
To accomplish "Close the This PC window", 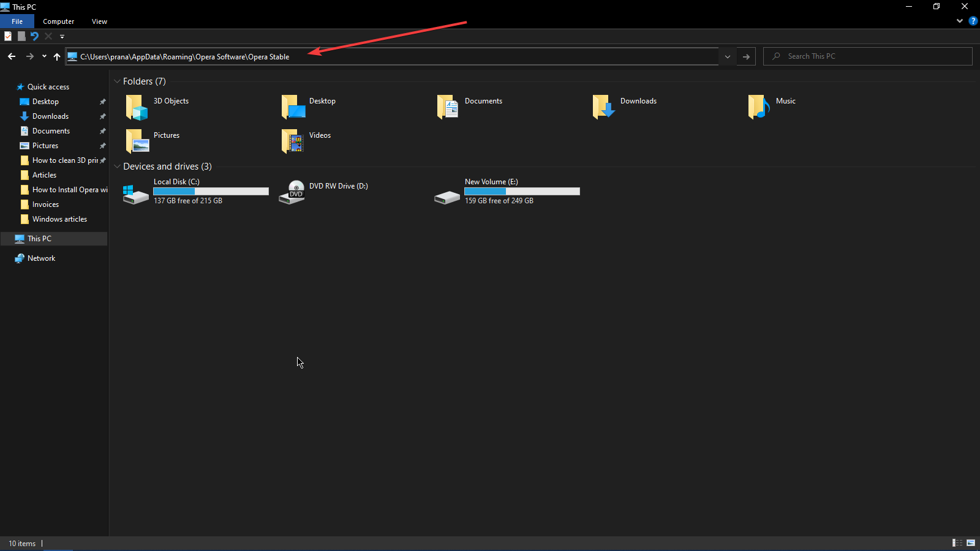I will tap(965, 7).
